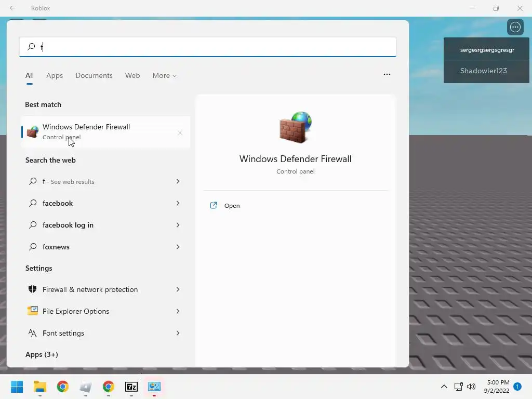This screenshot has width=532, height=399.
Task: Click the Firewall & network protection shield icon
Action: (33, 289)
